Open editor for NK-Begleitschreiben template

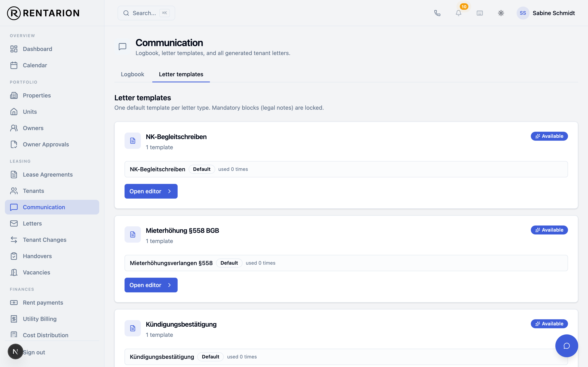click(x=151, y=191)
